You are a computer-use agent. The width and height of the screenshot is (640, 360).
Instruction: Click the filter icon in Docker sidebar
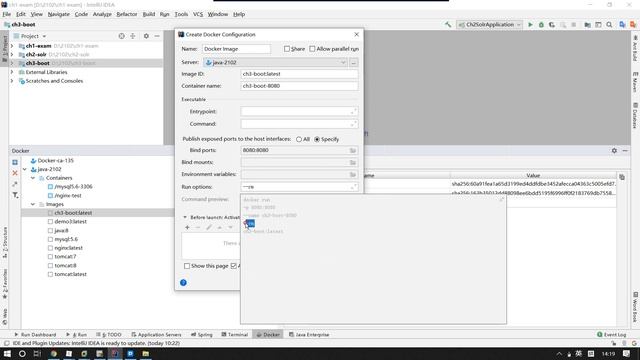coord(15,195)
